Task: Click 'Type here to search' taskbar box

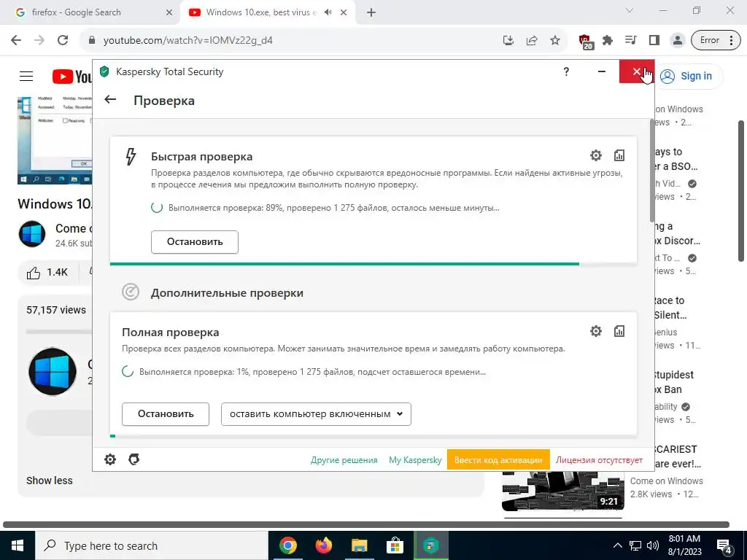Action: (x=152, y=545)
